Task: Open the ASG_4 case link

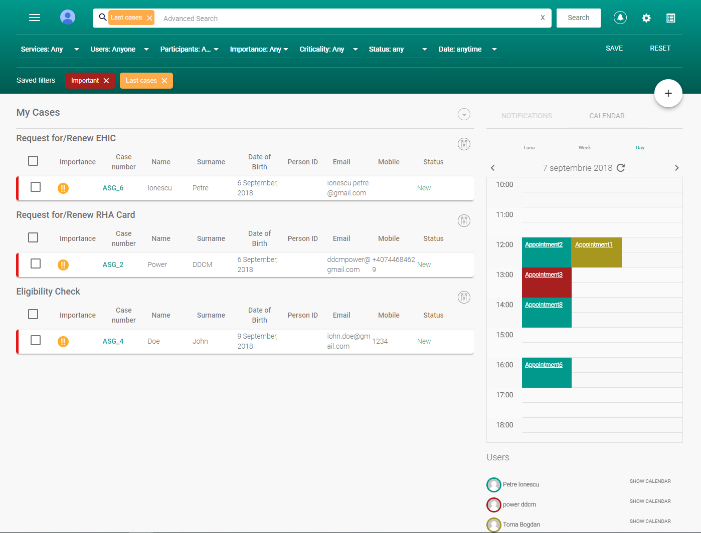Action: click(x=113, y=341)
